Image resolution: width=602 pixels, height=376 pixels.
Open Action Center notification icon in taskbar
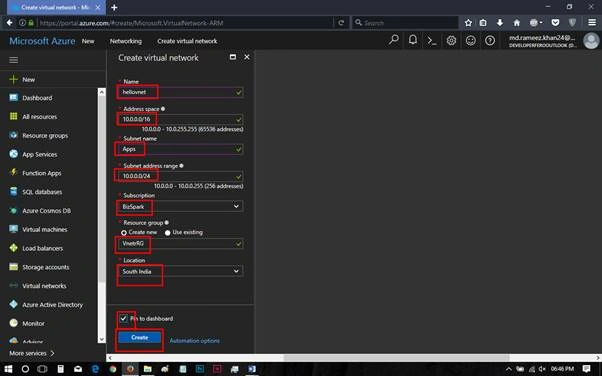586,369
